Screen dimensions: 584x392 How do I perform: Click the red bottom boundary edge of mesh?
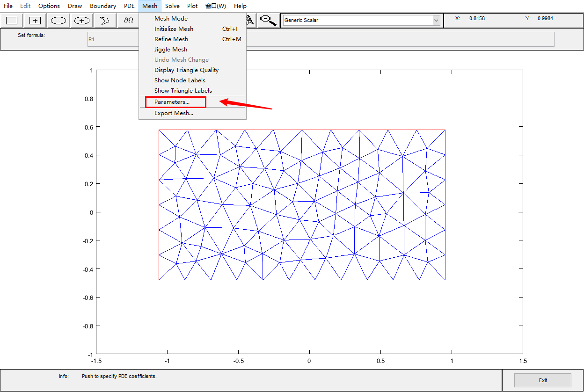pyautogui.click(x=302, y=280)
